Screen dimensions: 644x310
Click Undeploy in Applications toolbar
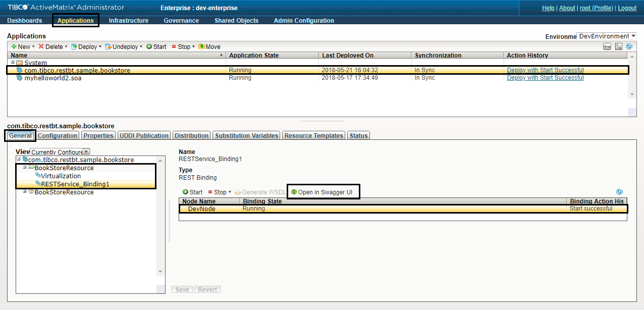(121, 46)
